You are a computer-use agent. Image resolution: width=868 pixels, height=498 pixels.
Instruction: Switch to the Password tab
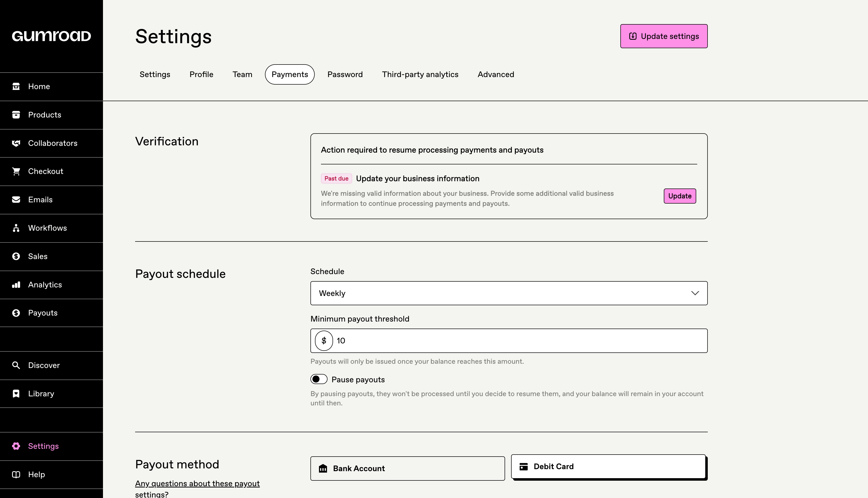pos(345,75)
